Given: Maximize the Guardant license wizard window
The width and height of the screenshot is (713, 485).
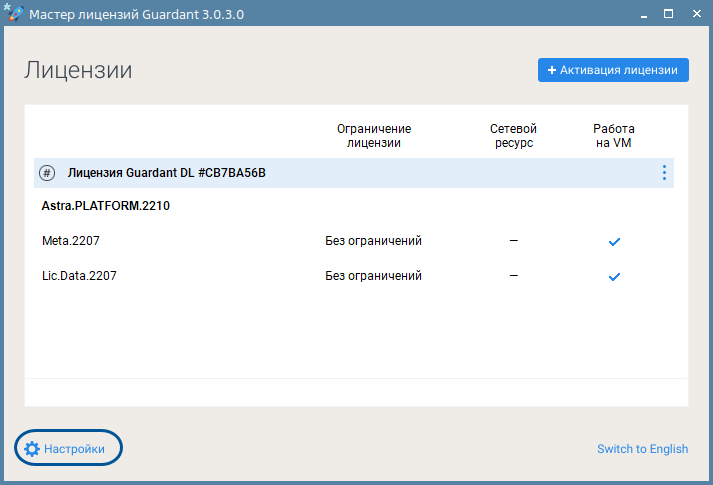Looking at the screenshot, I should click(x=668, y=14).
